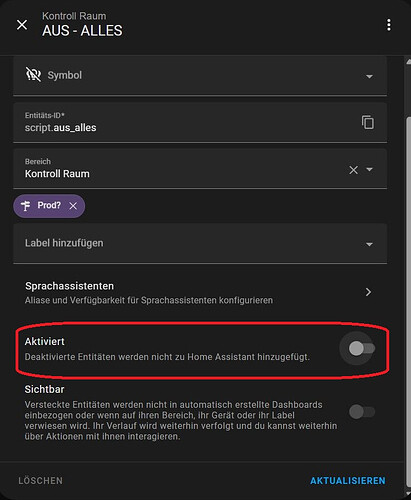The image size is (411, 500).
Task: Click the LÖSCHEN button
Action: click(x=41, y=481)
